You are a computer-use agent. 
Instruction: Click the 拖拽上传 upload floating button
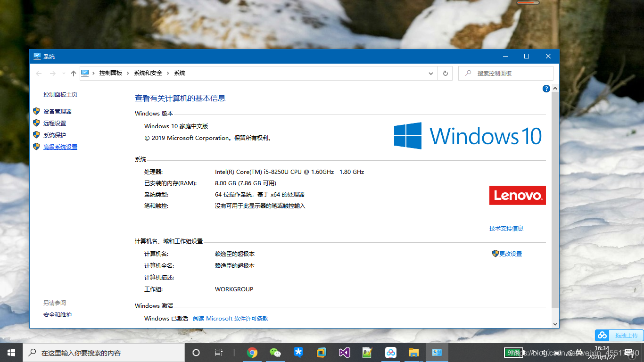point(619,335)
